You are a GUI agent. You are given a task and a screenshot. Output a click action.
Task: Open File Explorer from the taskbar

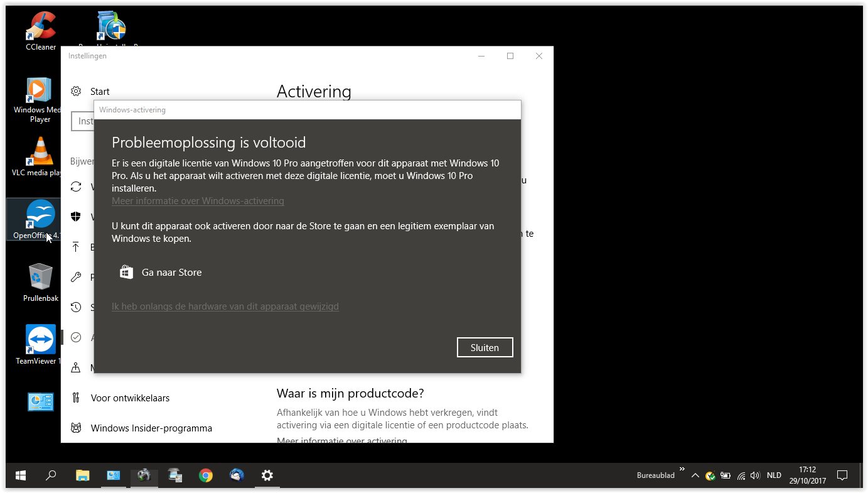pyautogui.click(x=82, y=475)
